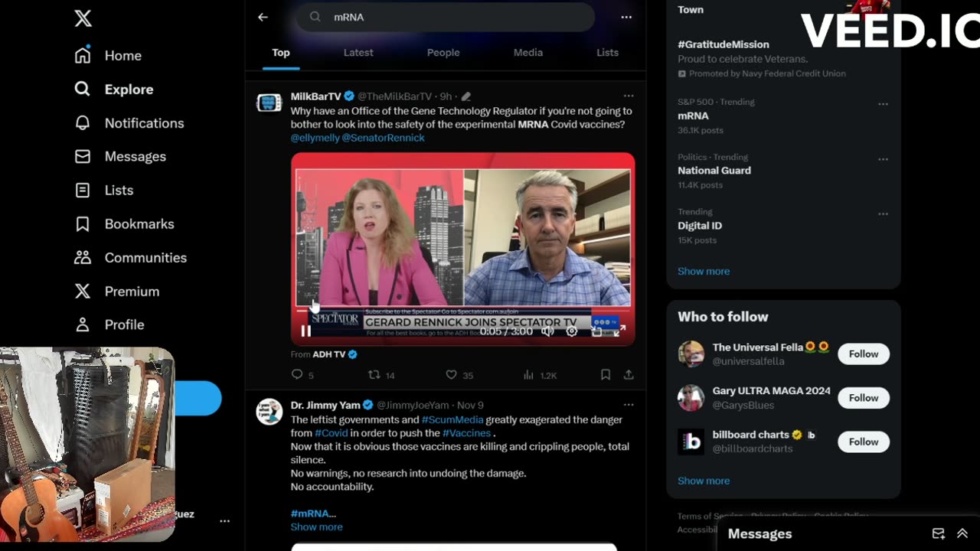Viewport: 980px width, 551px height.
Task: Bookmark the MilkBarTV post
Action: point(605,375)
